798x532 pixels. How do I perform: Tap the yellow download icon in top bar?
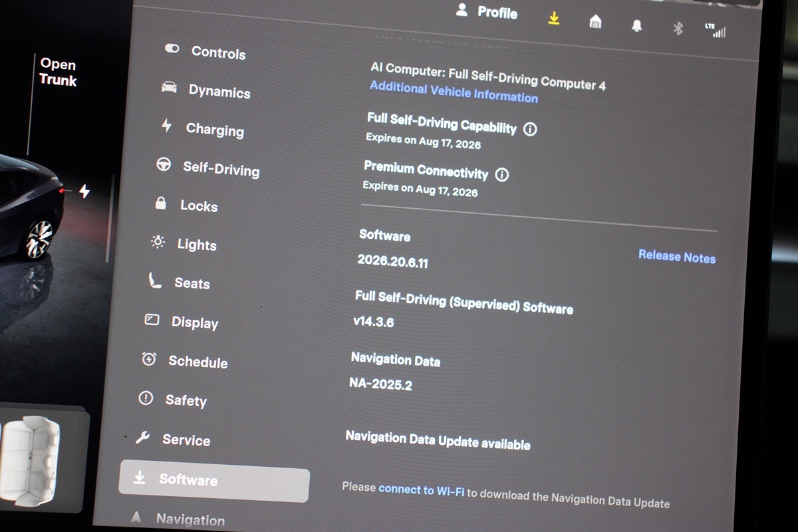[553, 19]
